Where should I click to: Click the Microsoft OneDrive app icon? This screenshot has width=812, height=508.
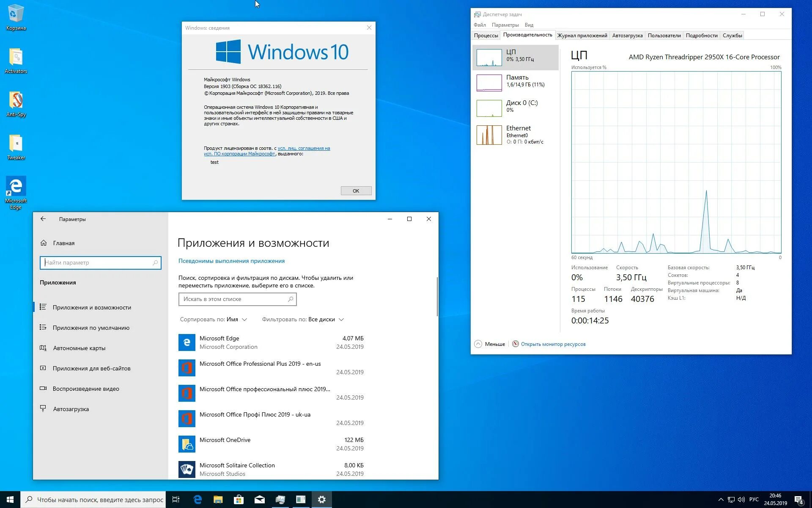click(x=187, y=444)
